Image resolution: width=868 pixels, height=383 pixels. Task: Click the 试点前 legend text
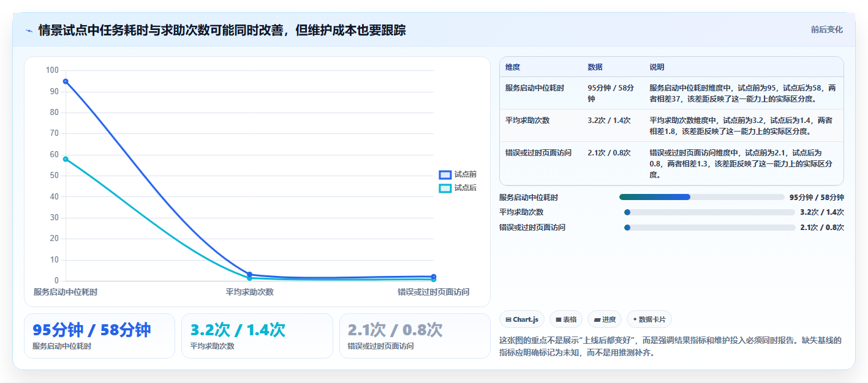(466, 175)
